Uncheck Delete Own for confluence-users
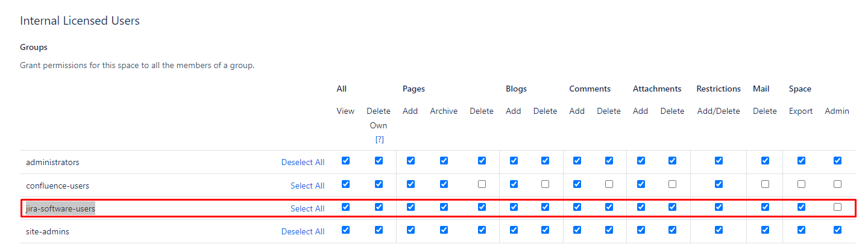Image resolution: width=868 pixels, height=250 pixels. (x=379, y=184)
